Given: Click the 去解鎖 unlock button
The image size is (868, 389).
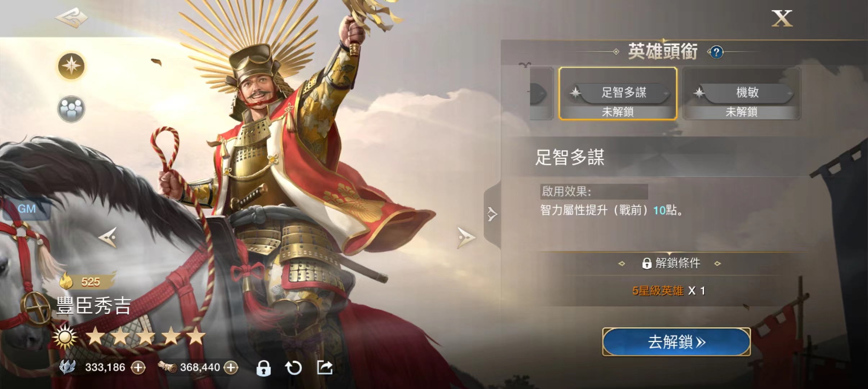Looking at the screenshot, I should point(676,342).
